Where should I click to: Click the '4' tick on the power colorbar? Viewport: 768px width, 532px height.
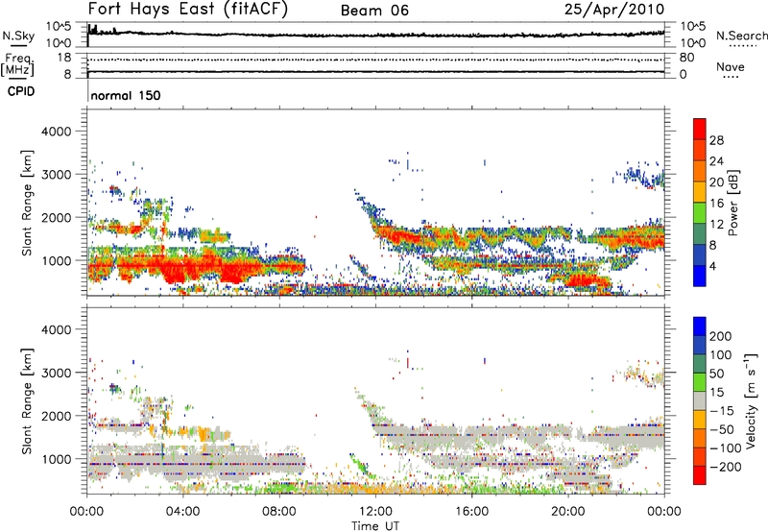pos(712,266)
